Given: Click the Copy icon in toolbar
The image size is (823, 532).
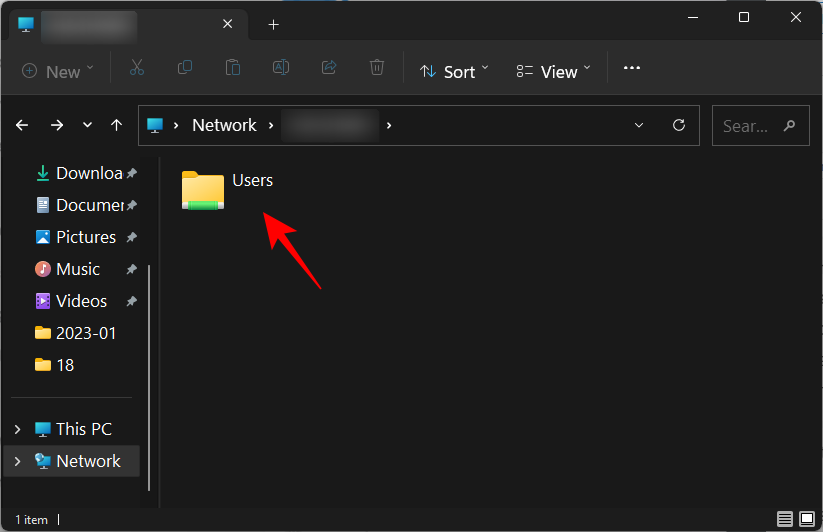Looking at the screenshot, I should (185, 69).
